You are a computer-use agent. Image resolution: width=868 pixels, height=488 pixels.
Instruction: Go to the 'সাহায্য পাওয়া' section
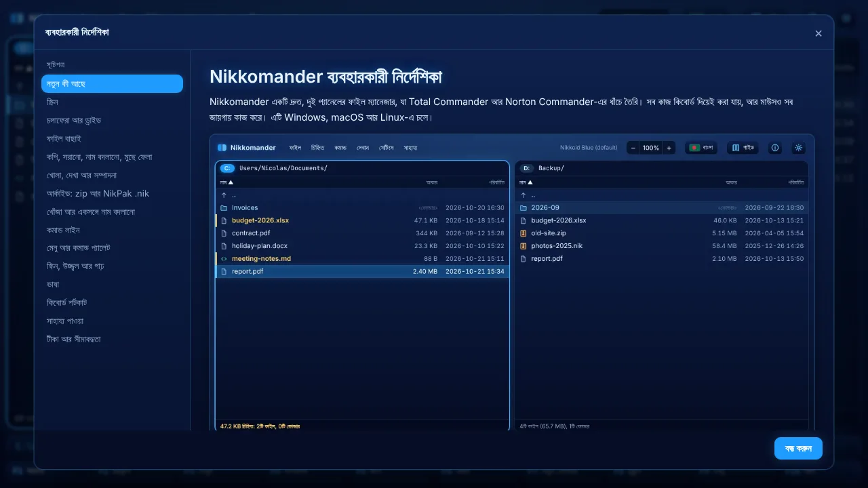(x=112, y=321)
